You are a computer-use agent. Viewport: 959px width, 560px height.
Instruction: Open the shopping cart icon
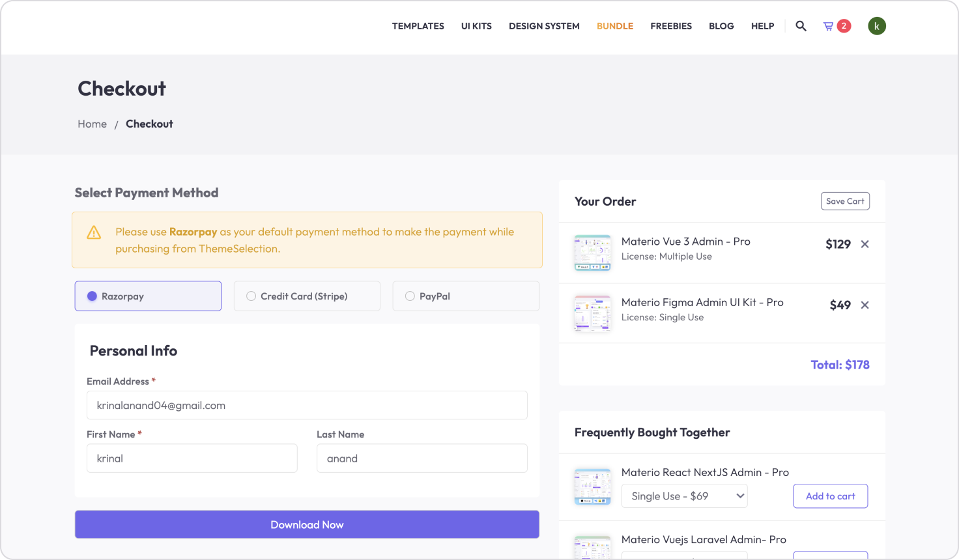829,26
